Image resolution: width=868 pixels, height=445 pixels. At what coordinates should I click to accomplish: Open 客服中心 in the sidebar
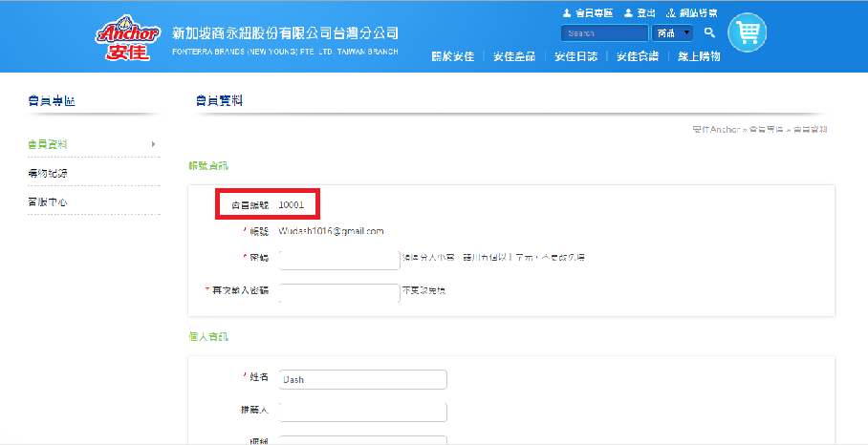coord(48,201)
